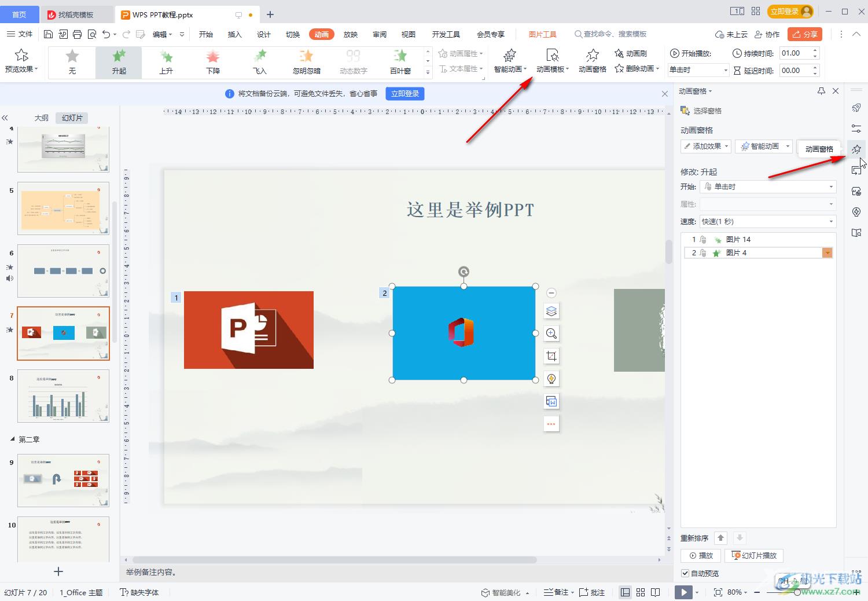The image size is (868, 601).
Task: Switch to reading view icon in status bar
Action: click(x=656, y=592)
